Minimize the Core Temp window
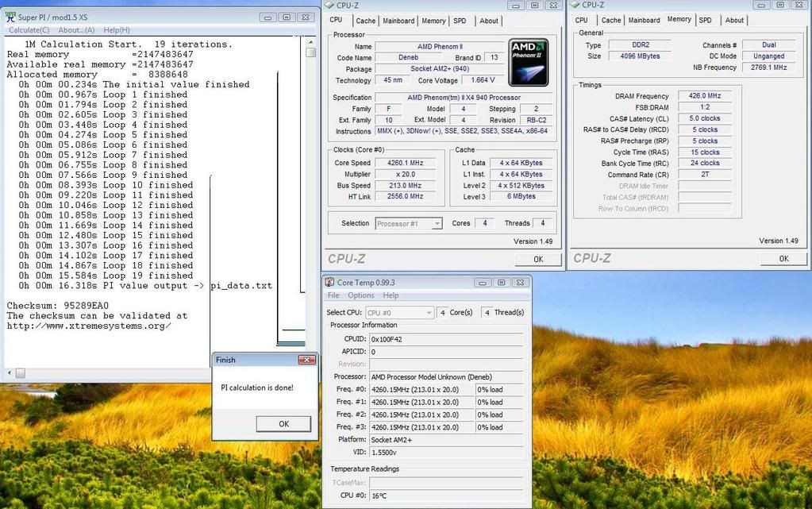Viewport: 812px width, 509px height. point(480,282)
